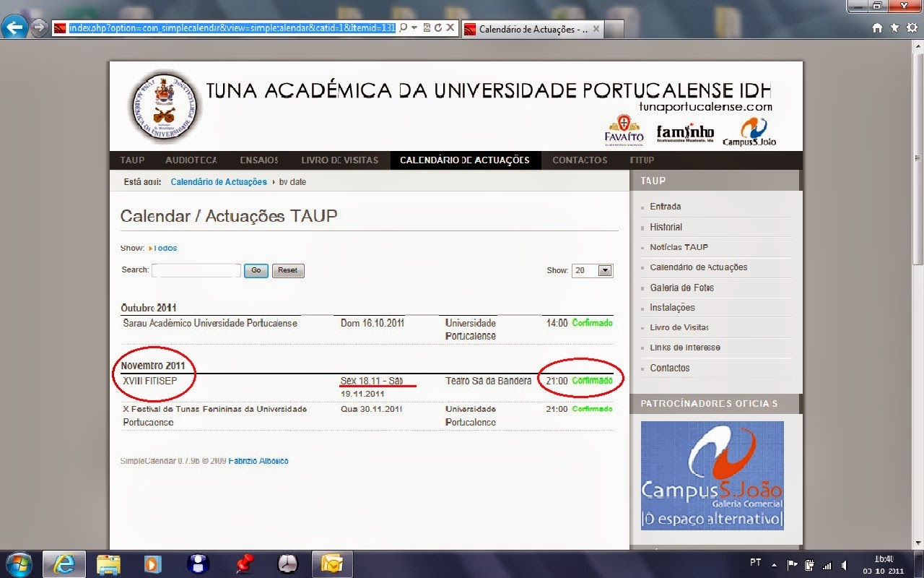Click Teatro Sá da Bandeira venue text
The image size is (924, 578).
pyautogui.click(x=489, y=381)
